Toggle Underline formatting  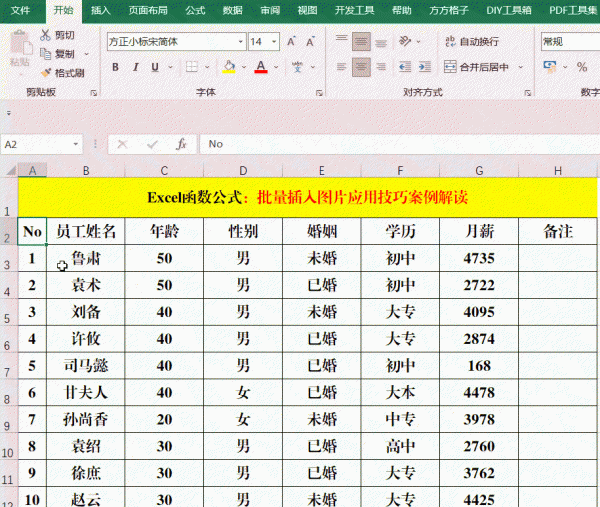[155, 67]
